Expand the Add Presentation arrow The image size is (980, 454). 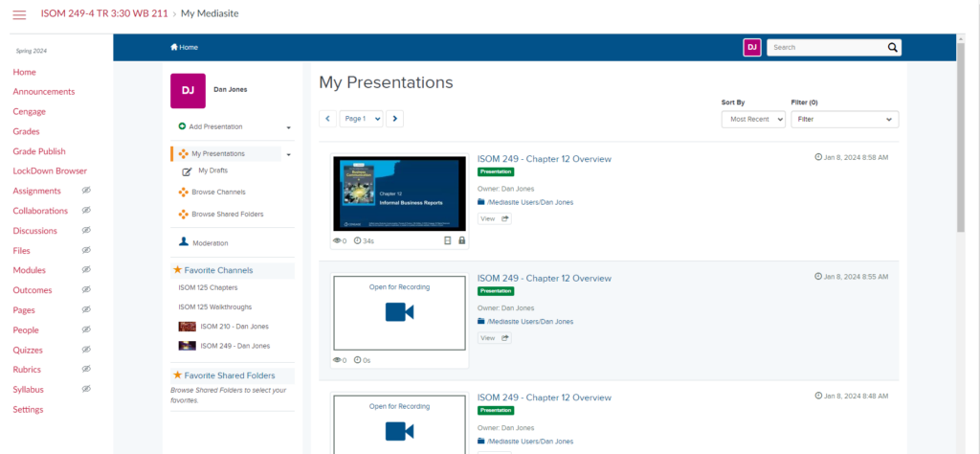(289, 127)
